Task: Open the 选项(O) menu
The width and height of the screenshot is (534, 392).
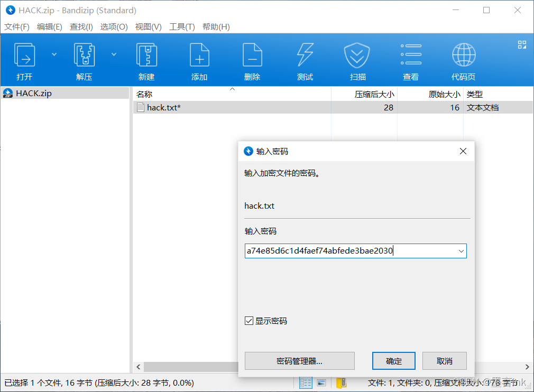Action: pos(114,26)
